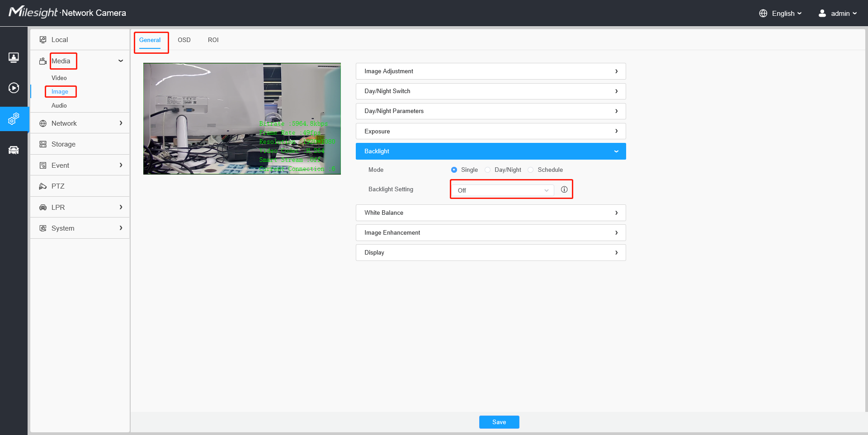This screenshot has width=868, height=435.
Task: Expand the Image Enhancement section
Action: [491, 233]
